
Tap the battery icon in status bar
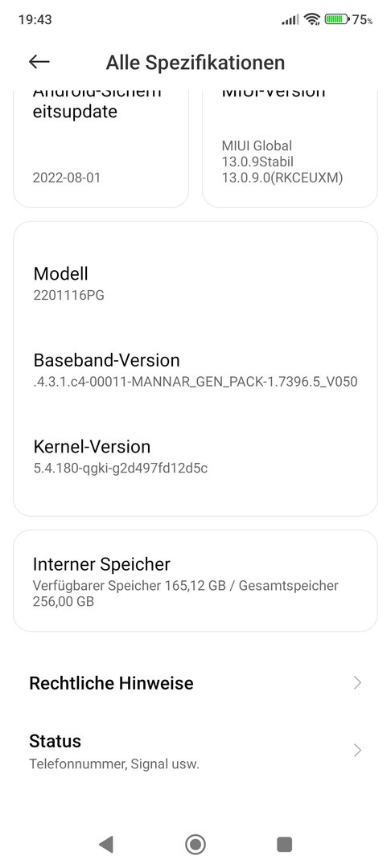click(336, 19)
